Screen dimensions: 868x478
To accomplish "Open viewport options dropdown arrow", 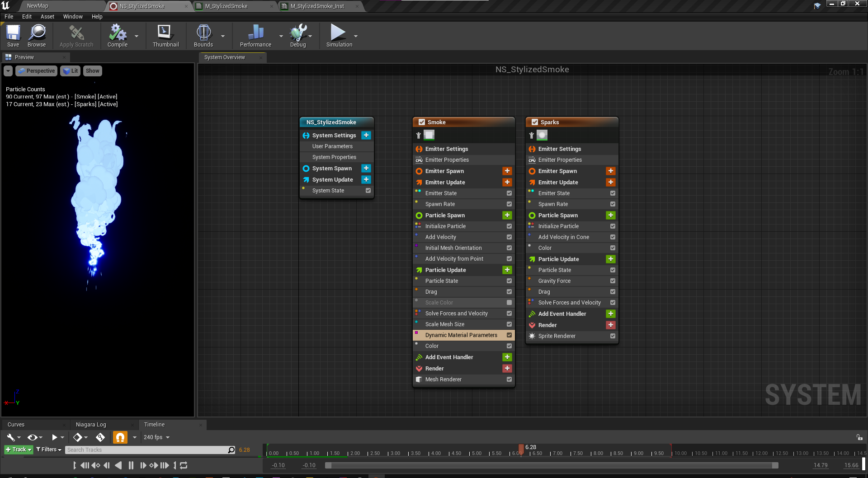I will point(8,71).
